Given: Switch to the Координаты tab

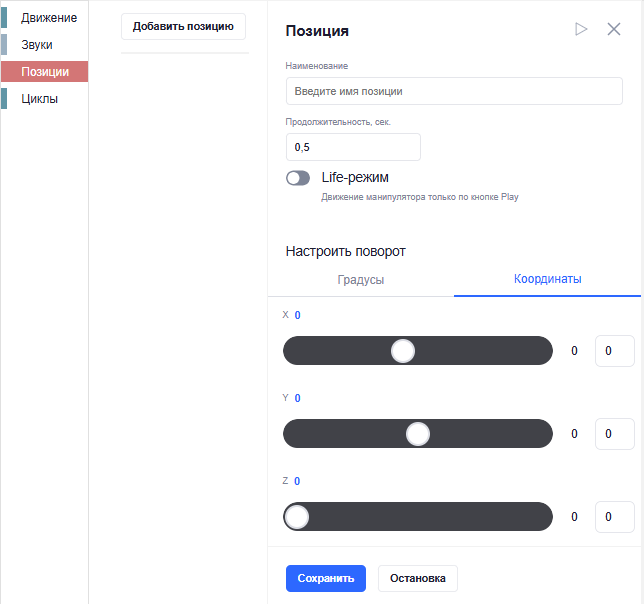Looking at the screenshot, I should pos(547,279).
